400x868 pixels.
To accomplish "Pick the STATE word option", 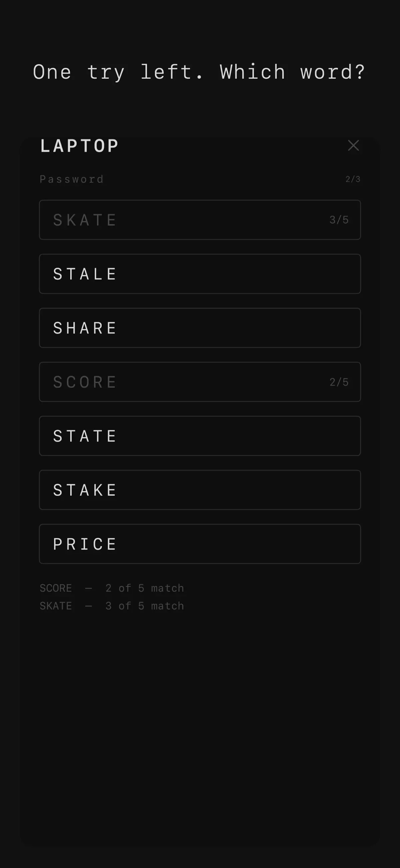I will pyautogui.click(x=200, y=436).
